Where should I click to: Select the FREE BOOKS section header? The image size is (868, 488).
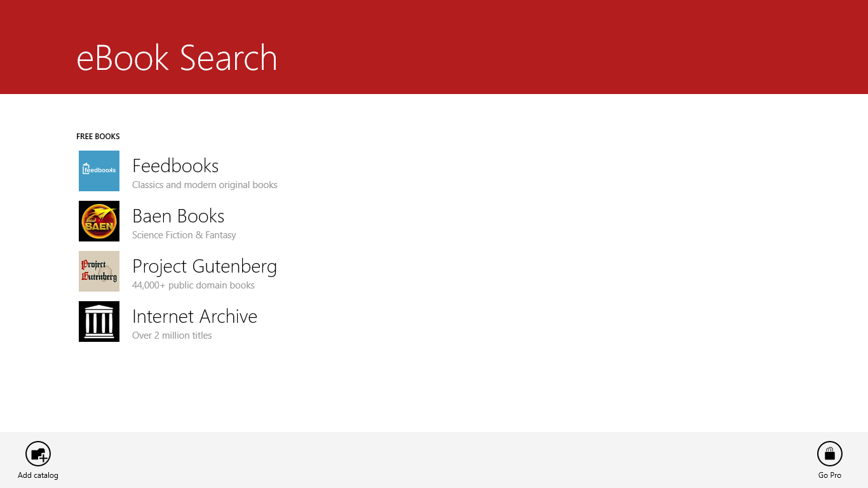[98, 137]
